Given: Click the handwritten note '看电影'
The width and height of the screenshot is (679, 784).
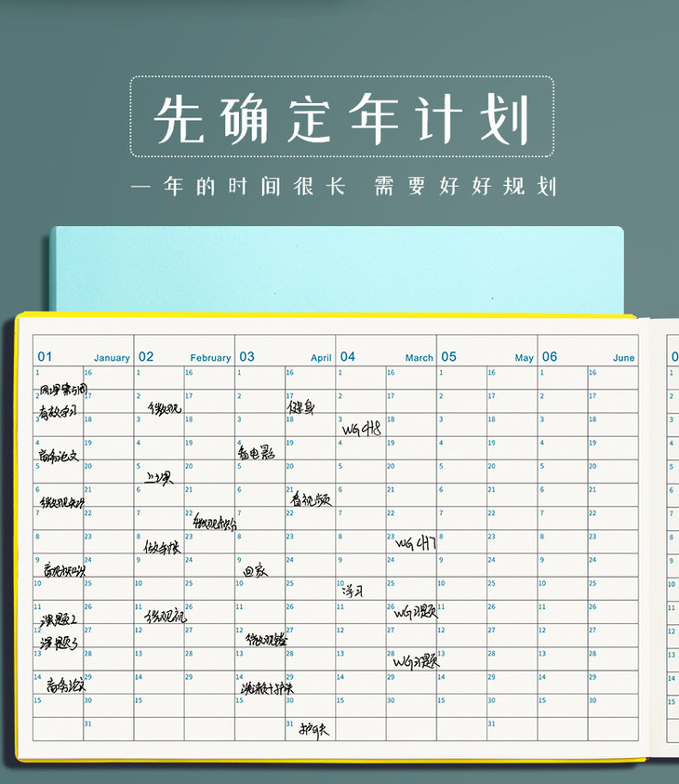Looking at the screenshot, I should click(x=257, y=453).
